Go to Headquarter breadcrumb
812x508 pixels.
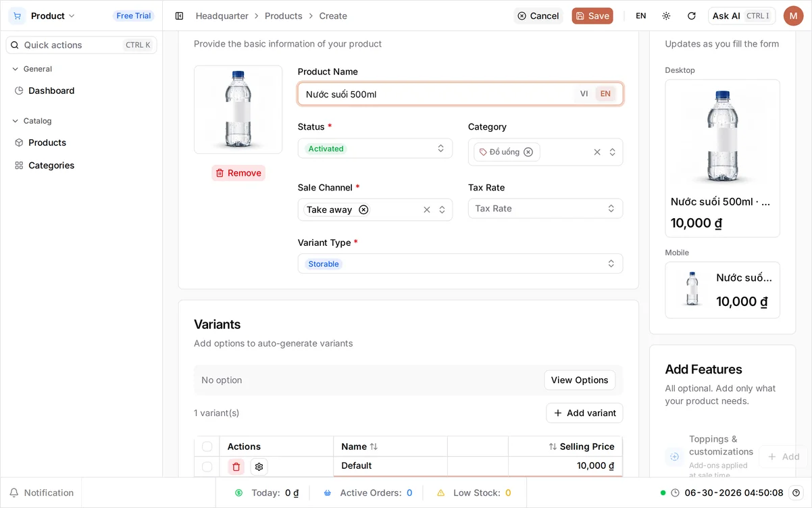coord(222,16)
